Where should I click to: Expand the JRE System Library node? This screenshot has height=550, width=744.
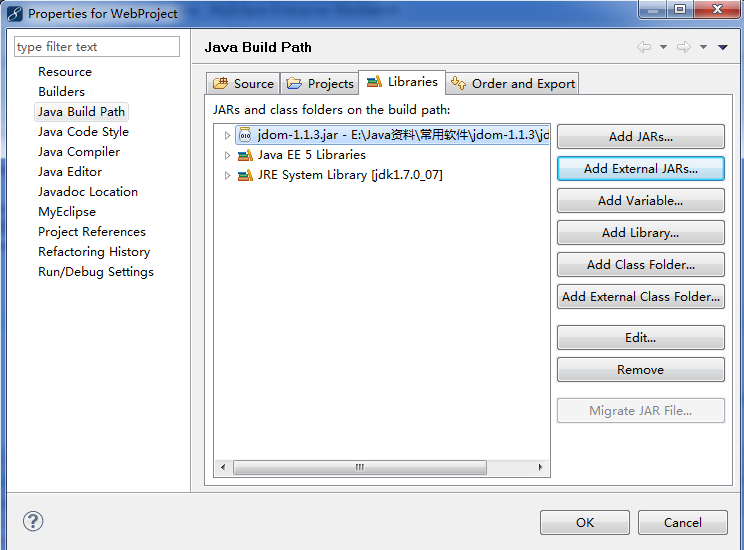tap(227, 175)
